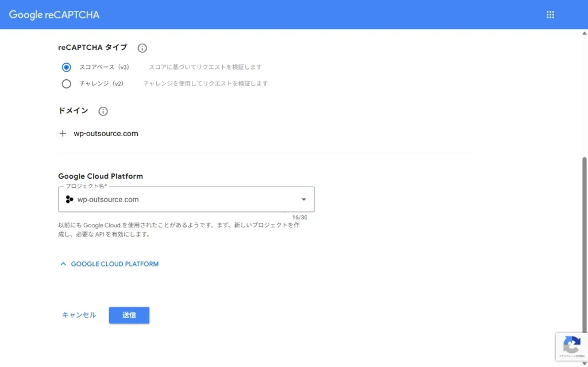Viewport: 588px width, 367px height.
Task: Click the info icon beside ドメイン
Action: coord(103,111)
